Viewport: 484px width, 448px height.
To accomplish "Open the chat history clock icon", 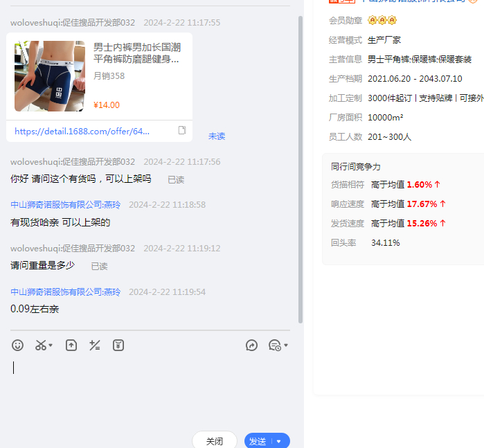I will tap(274, 345).
